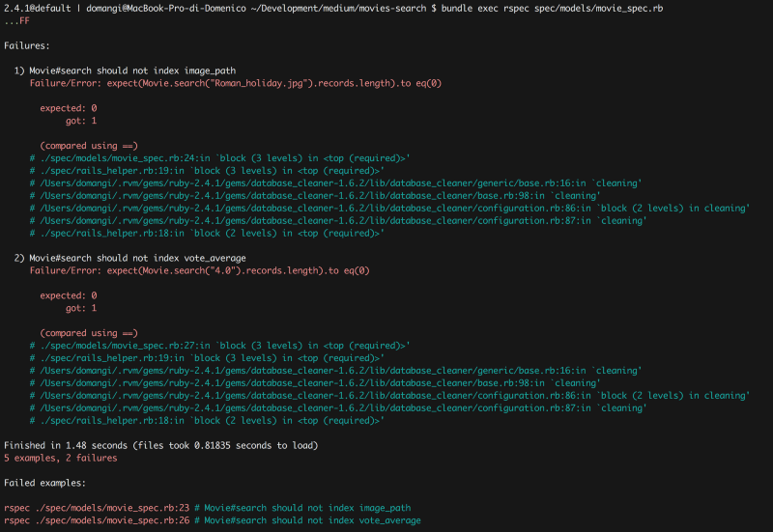Click the last rails_helper.rb:18 backtrace line

click(x=207, y=421)
